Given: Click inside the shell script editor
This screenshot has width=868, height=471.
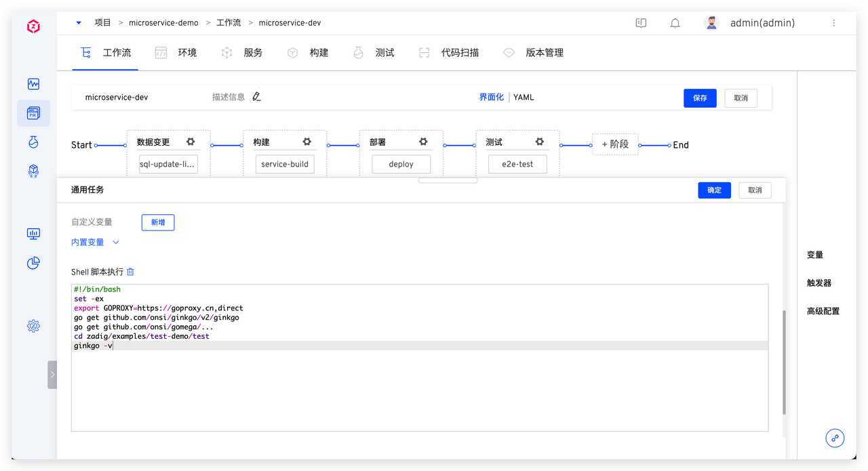Looking at the screenshot, I should click(x=420, y=358).
